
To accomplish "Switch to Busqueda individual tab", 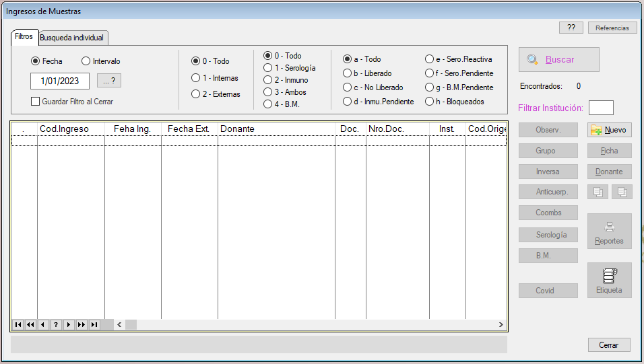I will click(71, 38).
